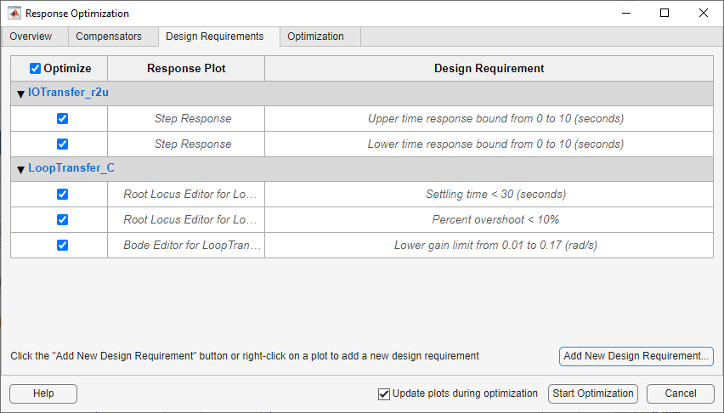Image resolution: width=724 pixels, height=413 pixels.
Task: Select Root Locus Editor cell for overshoot
Action: [186, 219]
